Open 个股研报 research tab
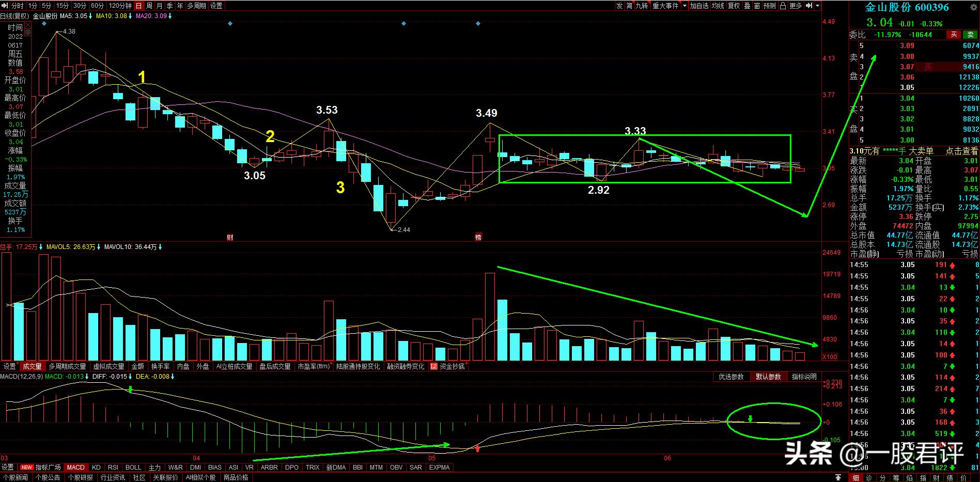The image size is (980, 482). pyautogui.click(x=81, y=478)
